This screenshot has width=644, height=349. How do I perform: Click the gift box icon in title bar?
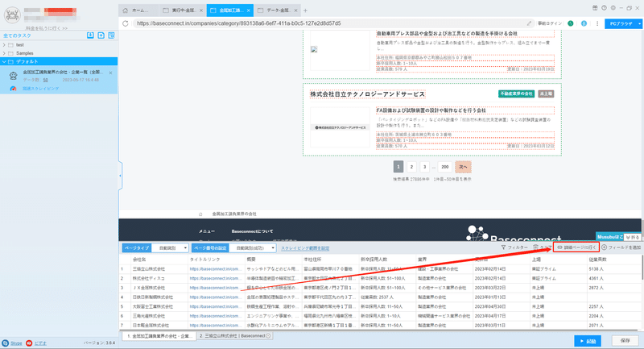595,8
